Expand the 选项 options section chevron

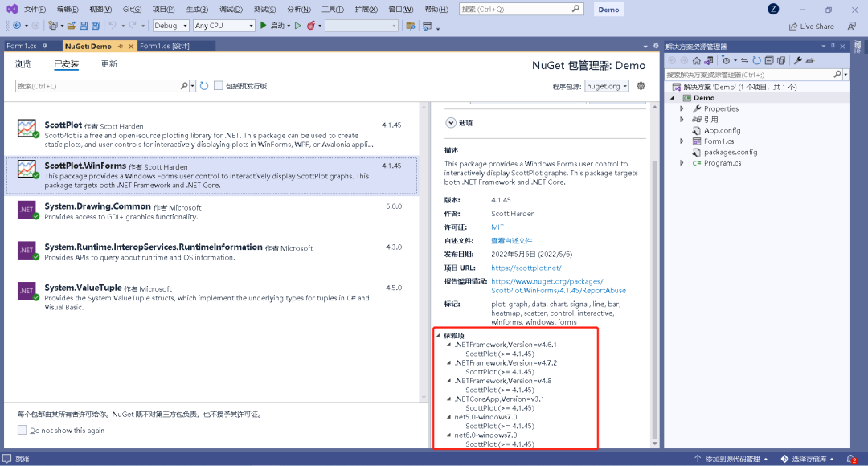pyautogui.click(x=450, y=122)
